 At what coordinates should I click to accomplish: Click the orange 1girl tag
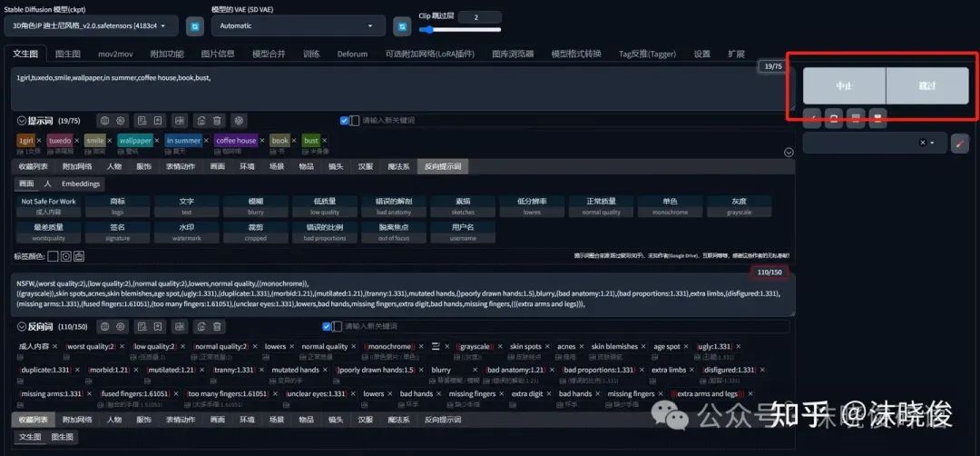25,141
